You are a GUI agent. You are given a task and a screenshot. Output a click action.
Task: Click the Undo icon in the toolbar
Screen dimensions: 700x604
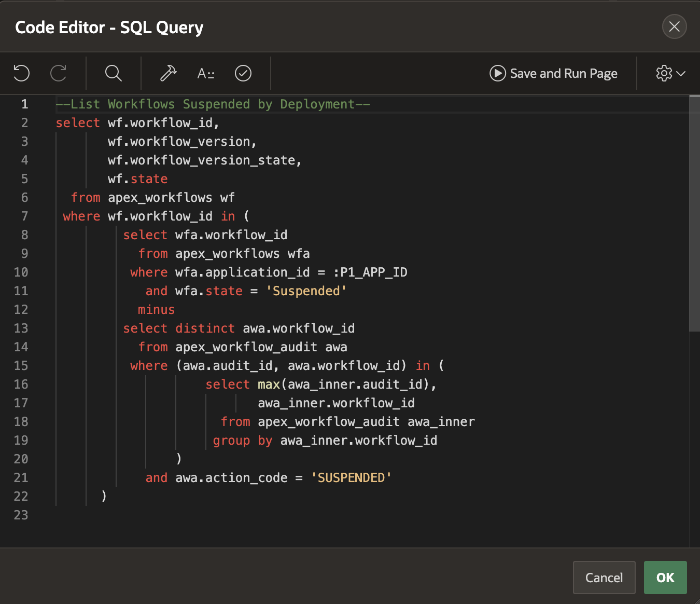(x=21, y=73)
